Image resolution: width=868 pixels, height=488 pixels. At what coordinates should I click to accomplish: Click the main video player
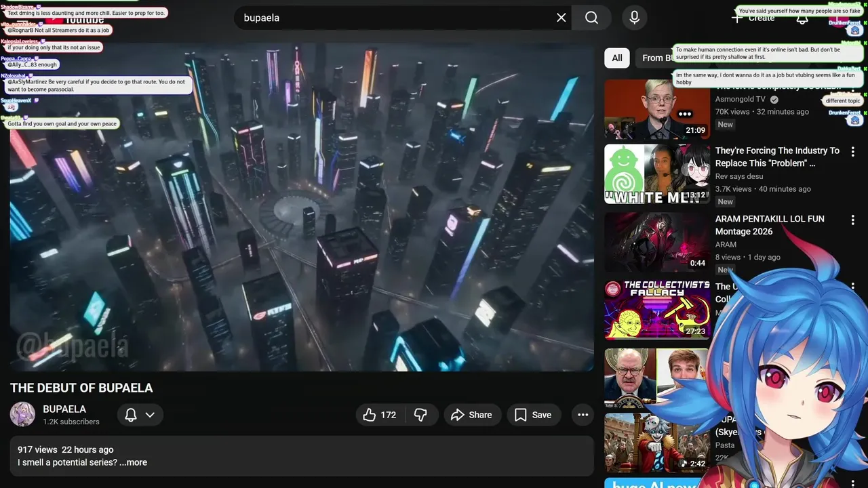click(302, 207)
